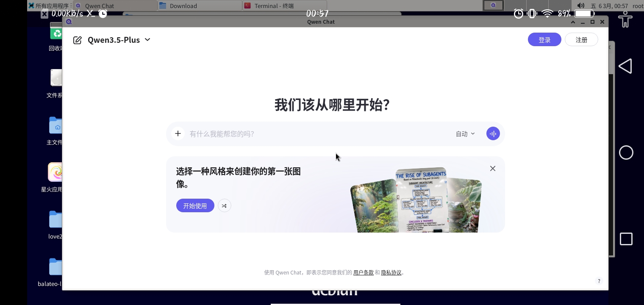The height and width of the screenshot is (305, 644).
Task: Minimize the Qwen Chat window
Action: (583, 22)
